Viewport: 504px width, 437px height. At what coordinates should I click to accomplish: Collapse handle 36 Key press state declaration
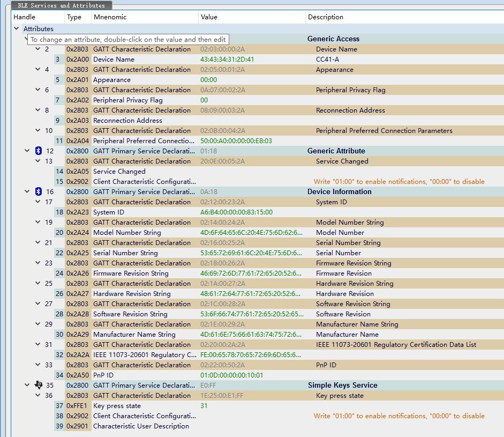coord(38,396)
